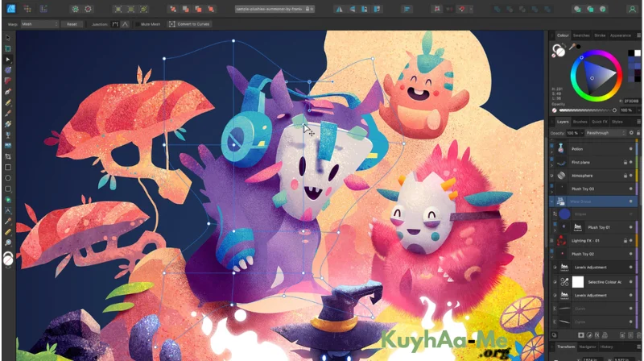Collapse the Warp Group layer
Screen dimensions: 644x361
point(552,201)
